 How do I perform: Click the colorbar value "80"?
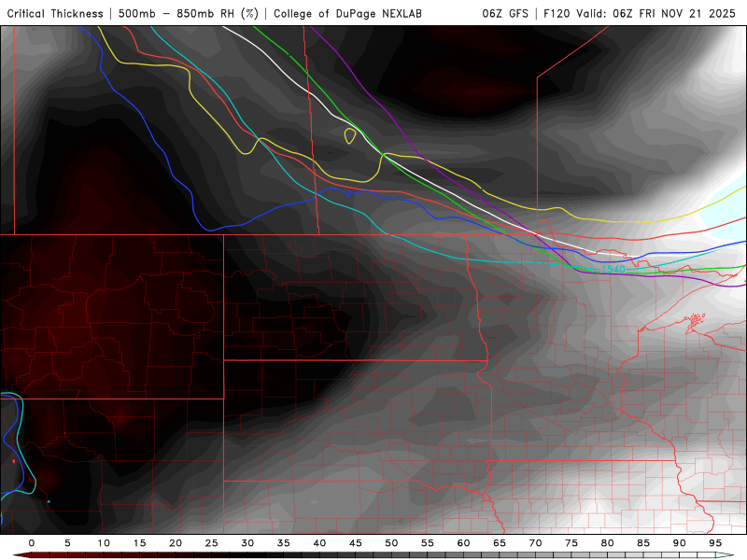pos(608,543)
